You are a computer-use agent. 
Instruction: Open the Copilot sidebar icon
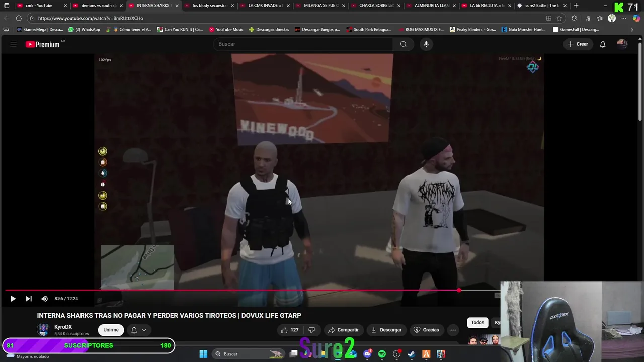(x=636, y=18)
